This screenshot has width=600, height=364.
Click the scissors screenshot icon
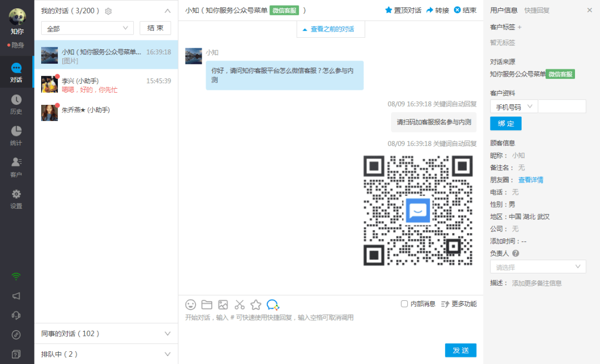[x=239, y=305]
